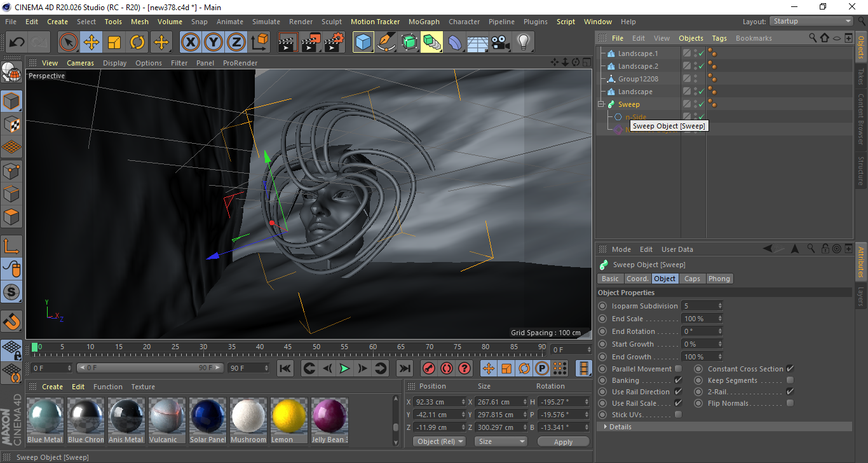Open the Deformer (Bend) objects icon
Image resolution: width=868 pixels, height=463 pixels.
pyautogui.click(x=455, y=43)
